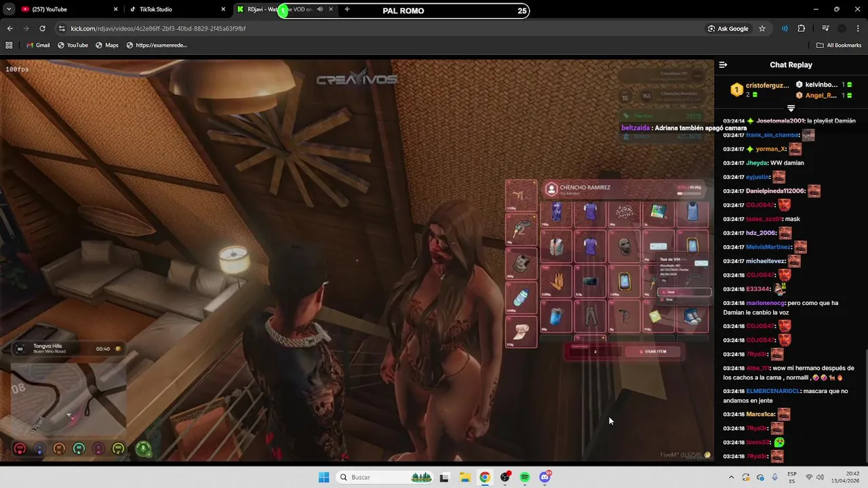Image resolution: width=868 pixels, height=488 pixels.
Task: Select the ski mask inventory item
Action: point(624,247)
